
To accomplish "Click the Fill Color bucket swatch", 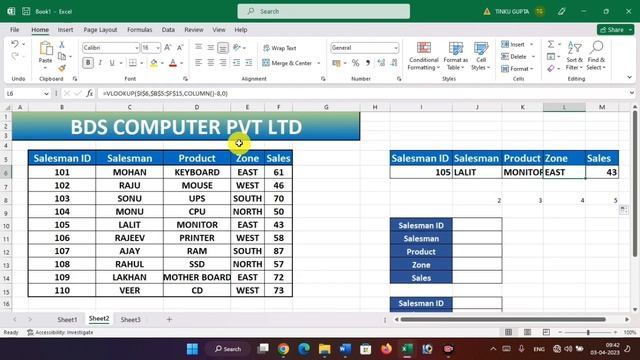I will [x=153, y=63].
